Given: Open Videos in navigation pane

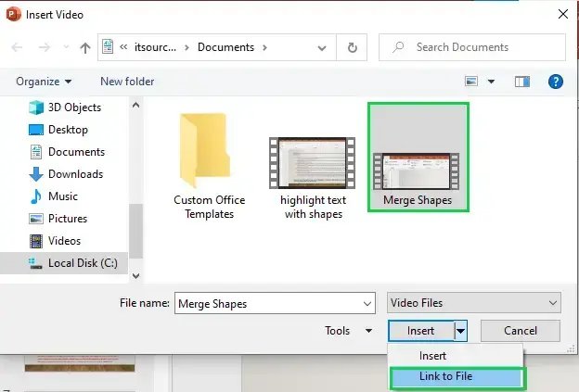Looking at the screenshot, I should pos(64,241).
